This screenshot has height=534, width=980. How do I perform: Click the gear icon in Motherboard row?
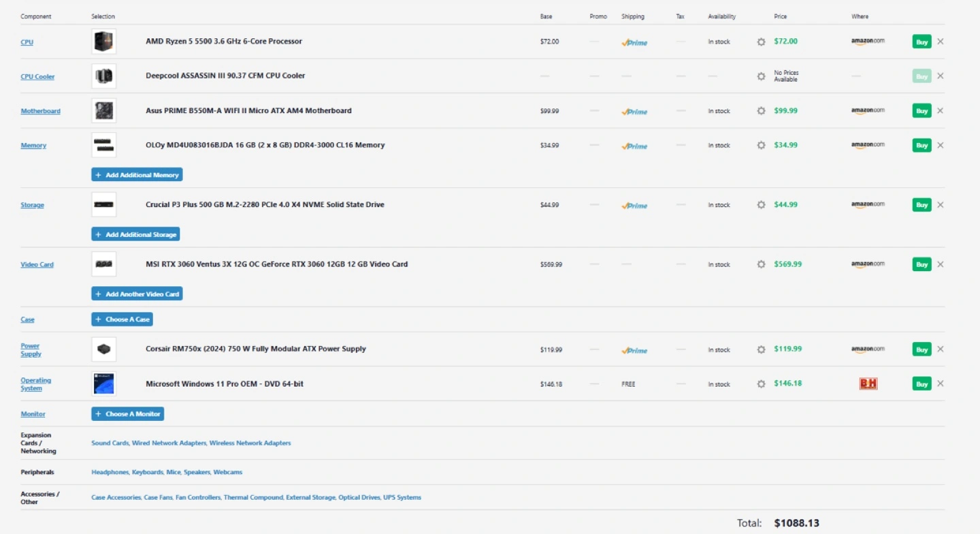point(761,111)
